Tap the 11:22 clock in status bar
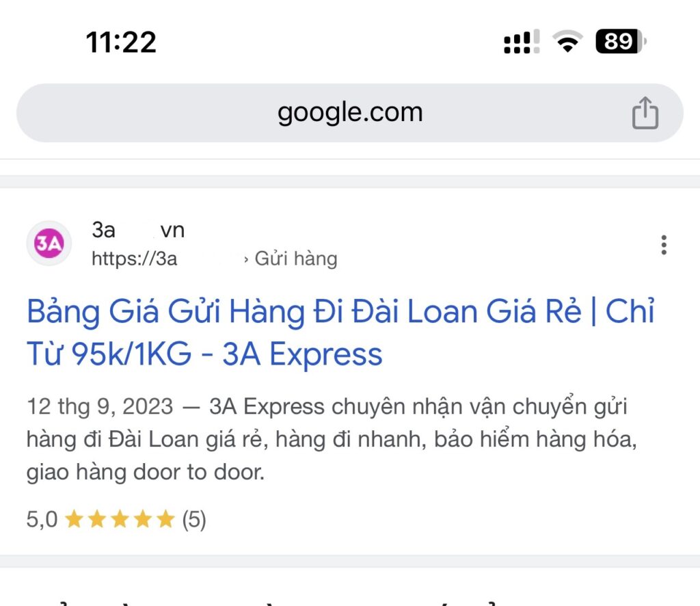 [121, 42]
